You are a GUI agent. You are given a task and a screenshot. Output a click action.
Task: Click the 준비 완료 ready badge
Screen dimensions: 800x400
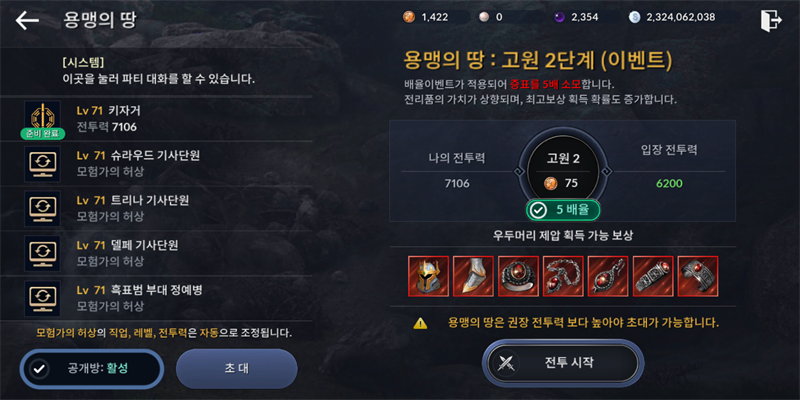pyautogui.click(x=43, y=134)
